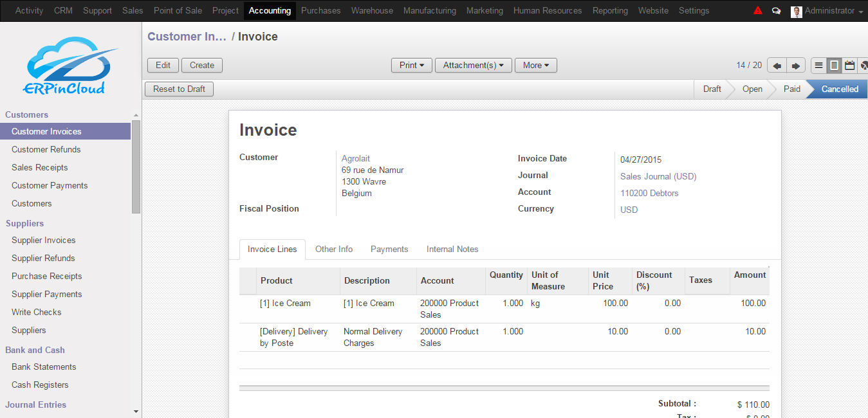
Task: Switch to the Other Info tab
Action: 334,250
